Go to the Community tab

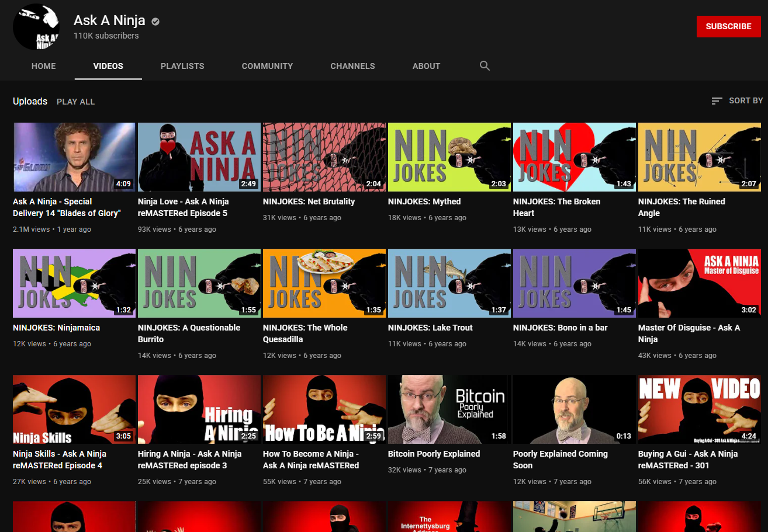(267, 66)
